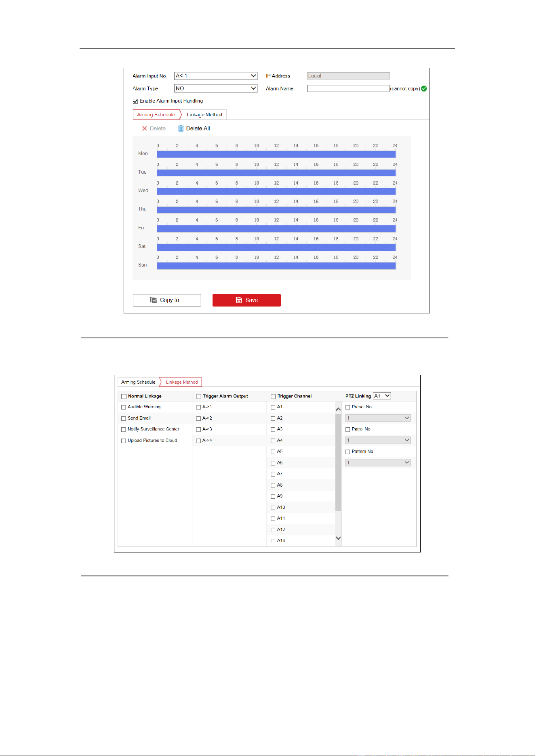Click the Copy to... button
Image resolution: width=535 pixels, height=756 pixels.
tap(167, 300)
